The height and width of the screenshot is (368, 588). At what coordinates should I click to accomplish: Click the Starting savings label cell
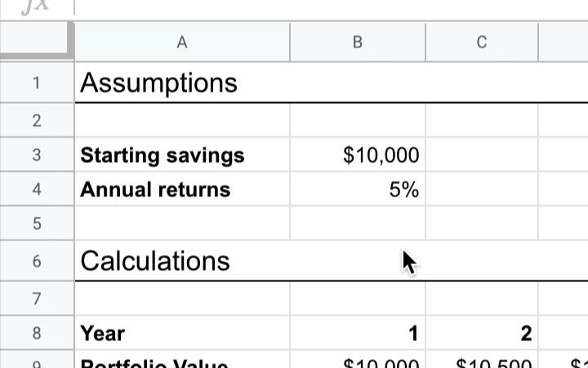(x=182, y=155)
